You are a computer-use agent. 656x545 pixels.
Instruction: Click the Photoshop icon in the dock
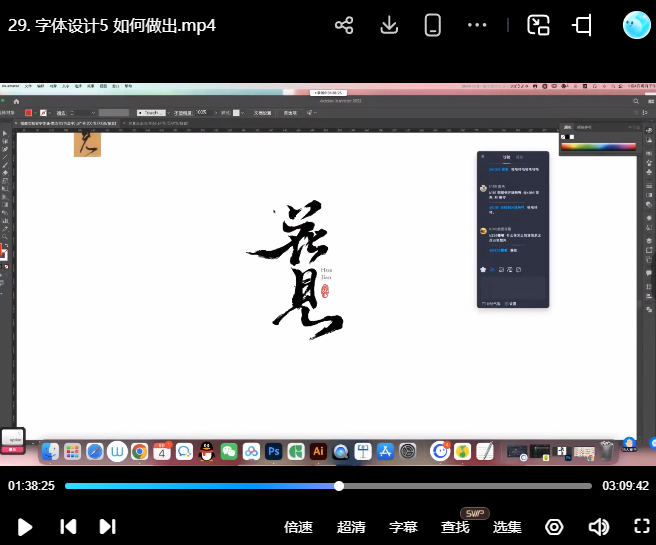(273, 452)
